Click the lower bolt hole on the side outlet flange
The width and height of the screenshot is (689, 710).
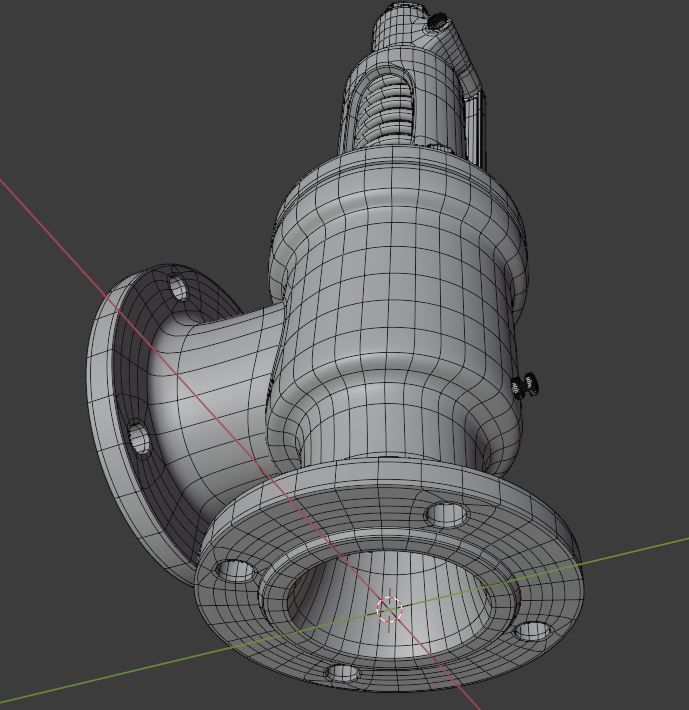tap(139, 438)
